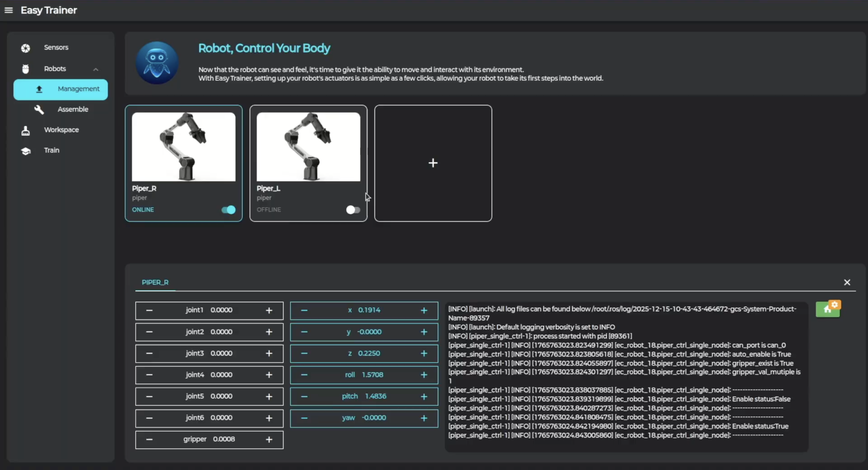Close the PIPER_R control panel
Screen dimensions: 868x470
(847, 282)
